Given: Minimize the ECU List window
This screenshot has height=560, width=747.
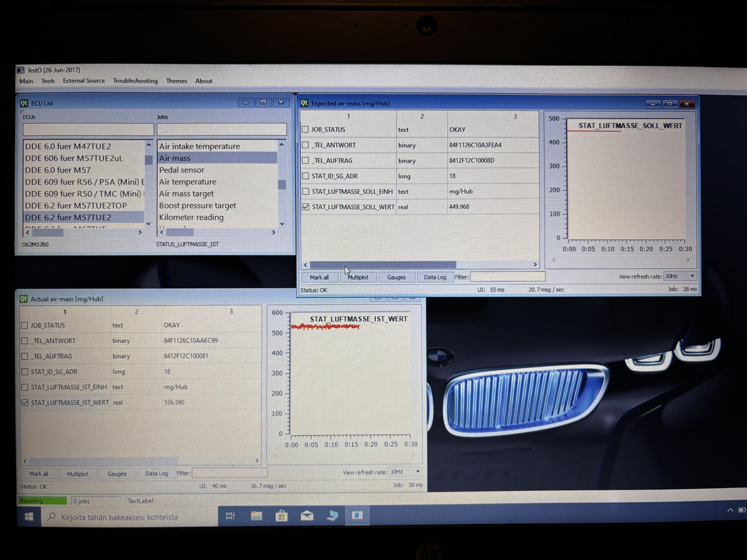Looking at the screenshot, I should 246,103.
